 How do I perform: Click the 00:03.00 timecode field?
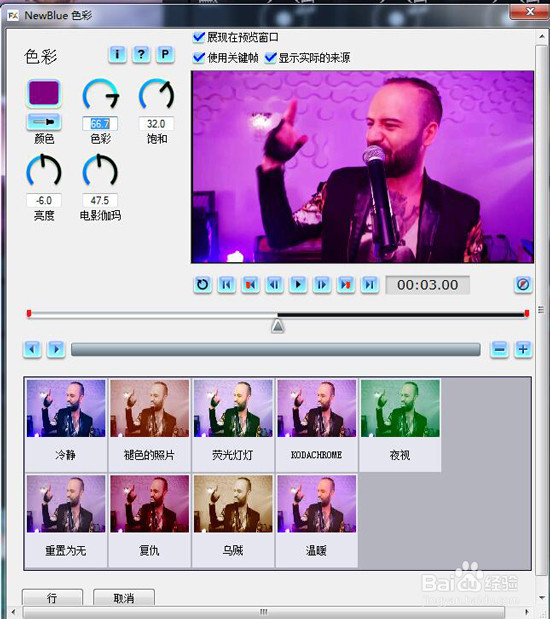[x=428, y=285]
